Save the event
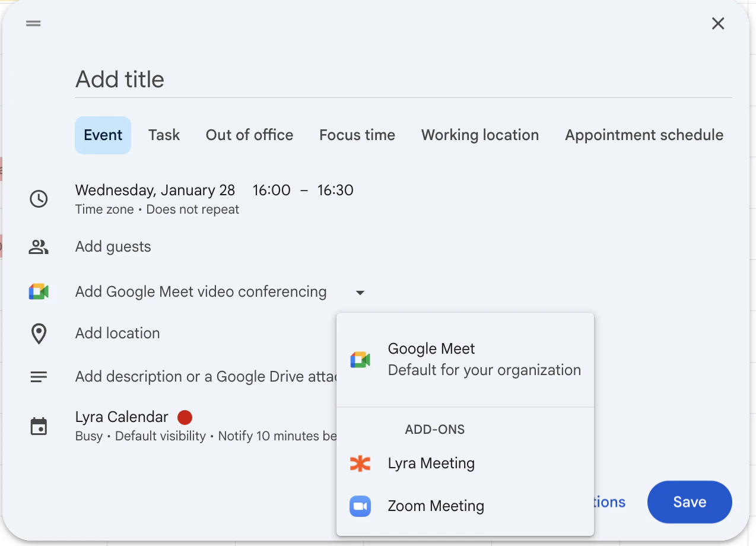Viewport: 756px width, 546px height. pos(690,502)
